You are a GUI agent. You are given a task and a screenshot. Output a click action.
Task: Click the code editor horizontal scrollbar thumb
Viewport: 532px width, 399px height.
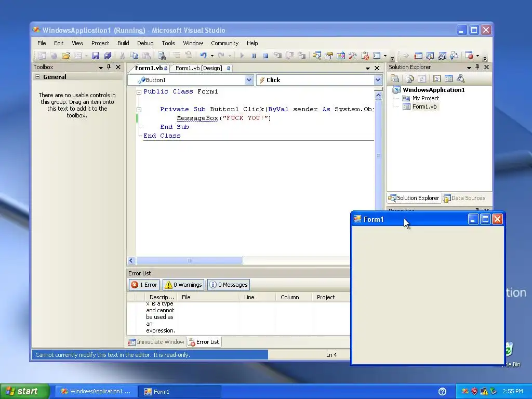click(x=189, y=261)
